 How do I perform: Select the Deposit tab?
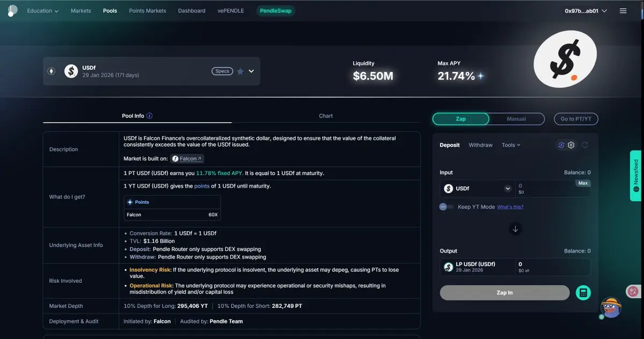450,145
